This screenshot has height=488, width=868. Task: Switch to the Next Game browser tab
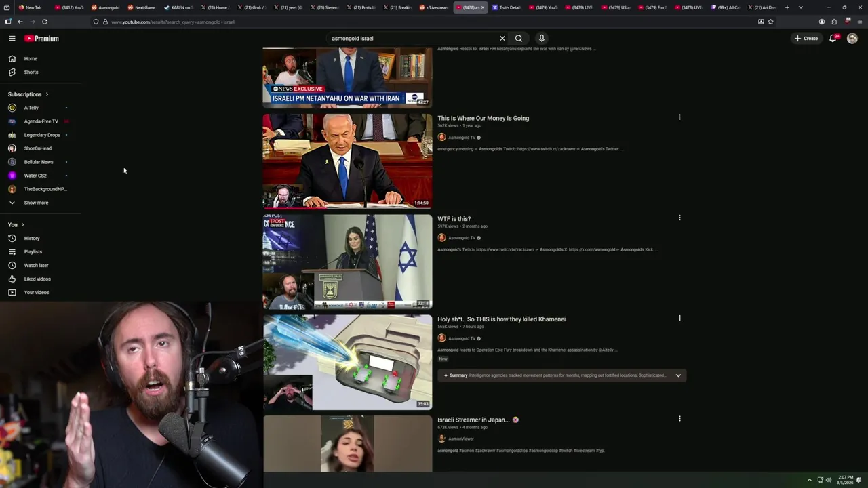[x=142, y=7]
